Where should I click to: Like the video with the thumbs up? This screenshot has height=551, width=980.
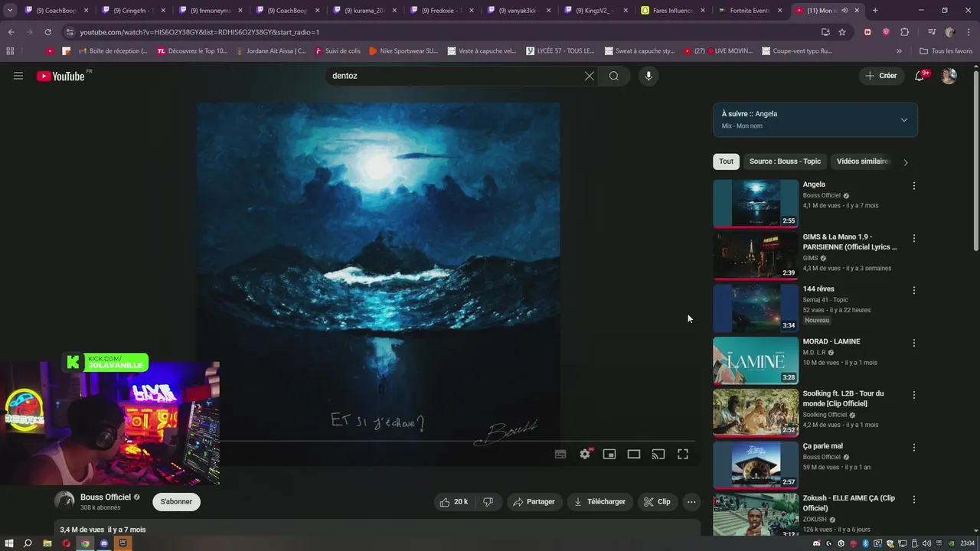point(452,502)
